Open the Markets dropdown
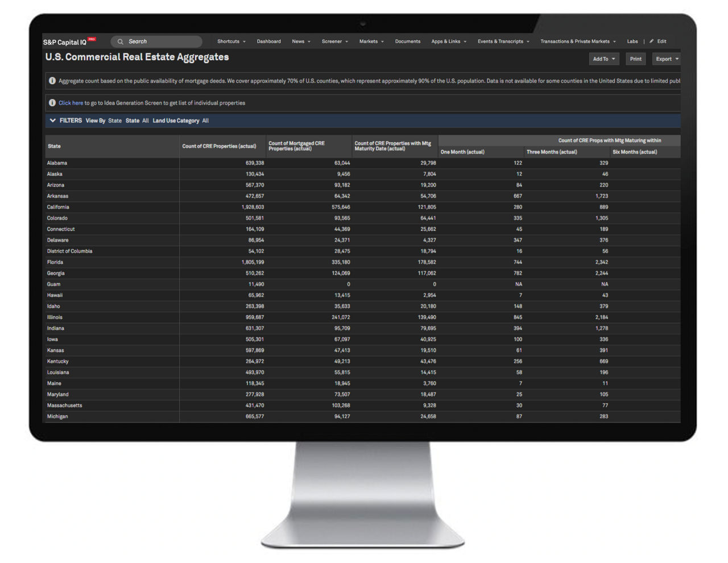 coord(371,42)
